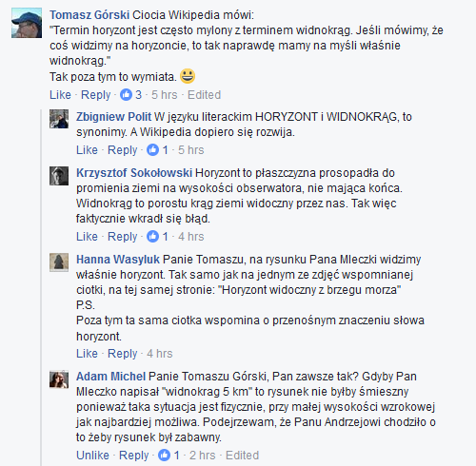Unlike Adam Michel's comment
Screen dimensions: 476x466
click(92, 456)
